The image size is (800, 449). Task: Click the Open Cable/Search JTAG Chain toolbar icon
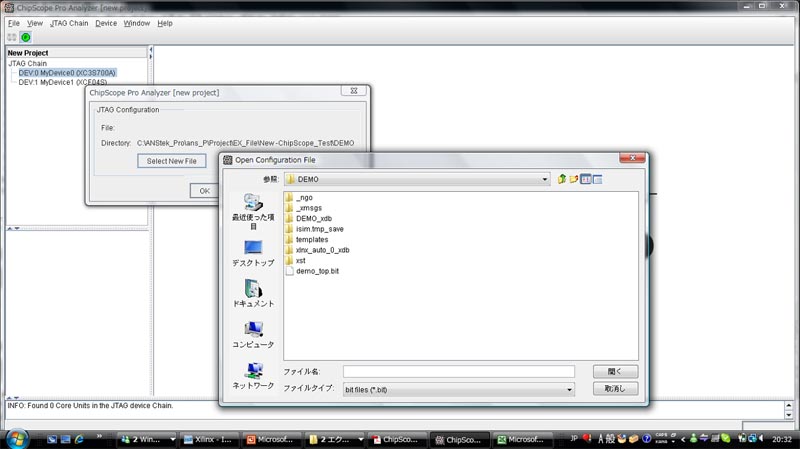(x=12, y=37)
